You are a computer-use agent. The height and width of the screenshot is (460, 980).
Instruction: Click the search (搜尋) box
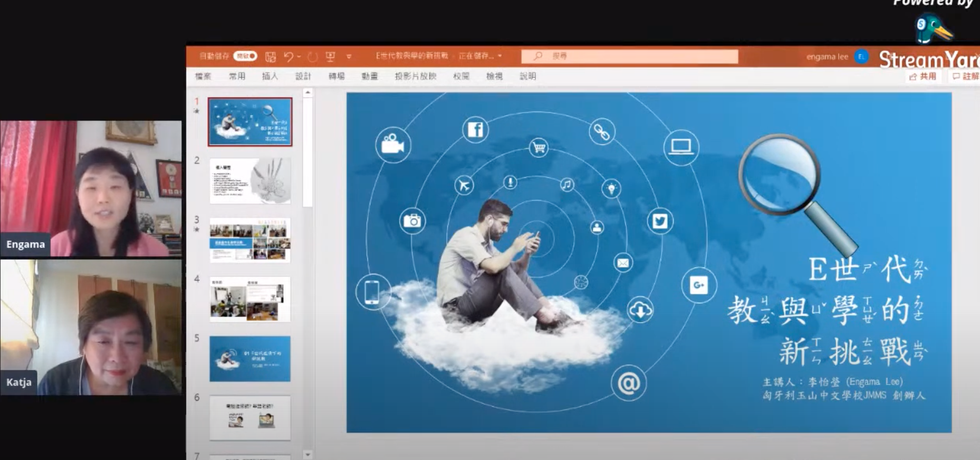[x=630, y=56]
